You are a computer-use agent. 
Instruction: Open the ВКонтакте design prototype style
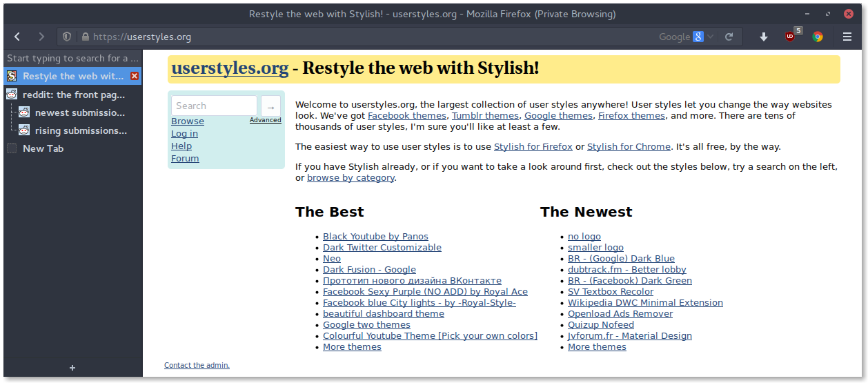point(412,281)
